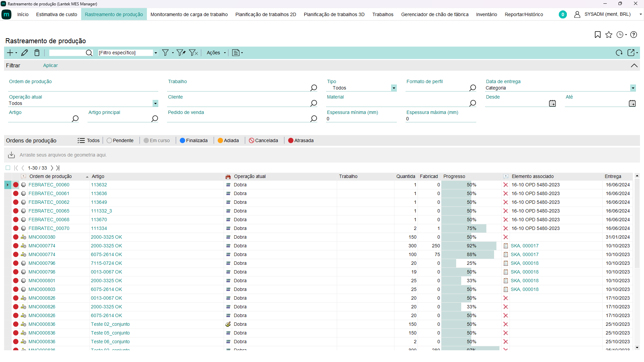Expand the FEBRATEC_00060 row arrow
Image resolution: width=644 pixels, height=362 pixels.
point(7,185)
